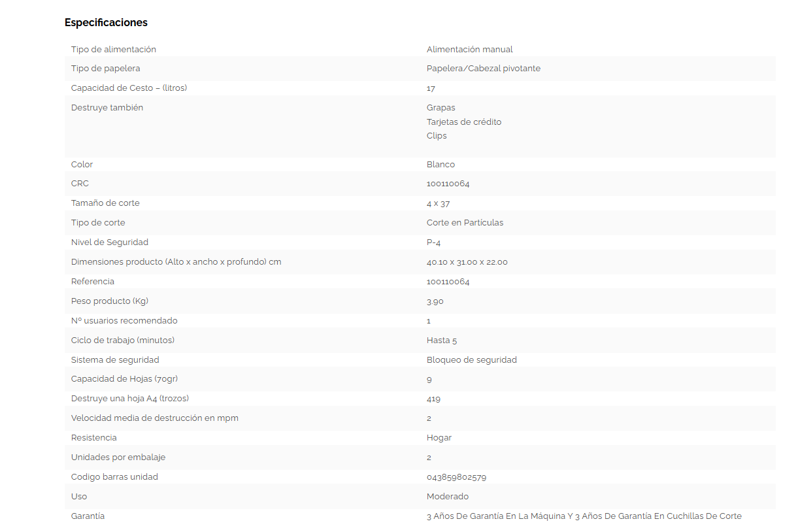This screenshot has height=532, width=796.
Task: Click the Hasta 5 work cycle value
Action: pyautogui.click(x=441, y=341)
